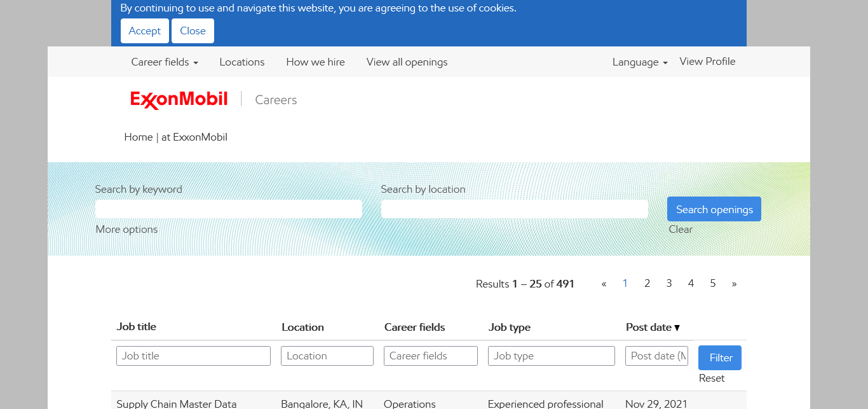Image resolution: width=868 pixels, height=409 pixels.
Task: Apply the table Filter button
Action: pyautogui.click(x=719, y=357)
